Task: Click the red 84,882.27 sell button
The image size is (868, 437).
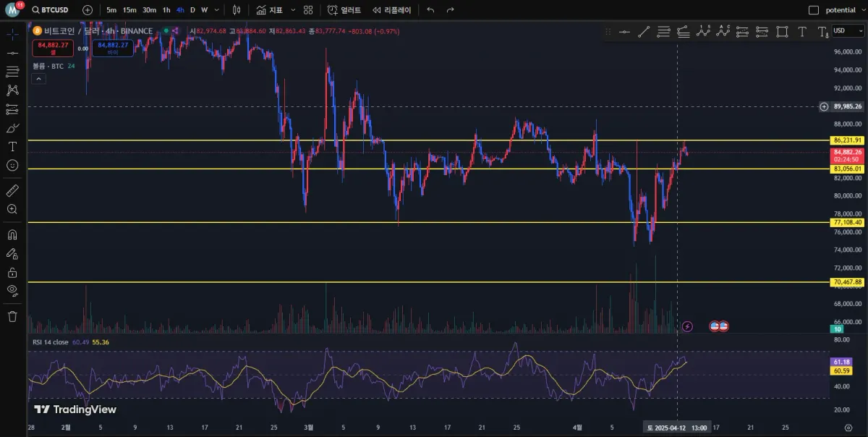Action: click(53, 48)
